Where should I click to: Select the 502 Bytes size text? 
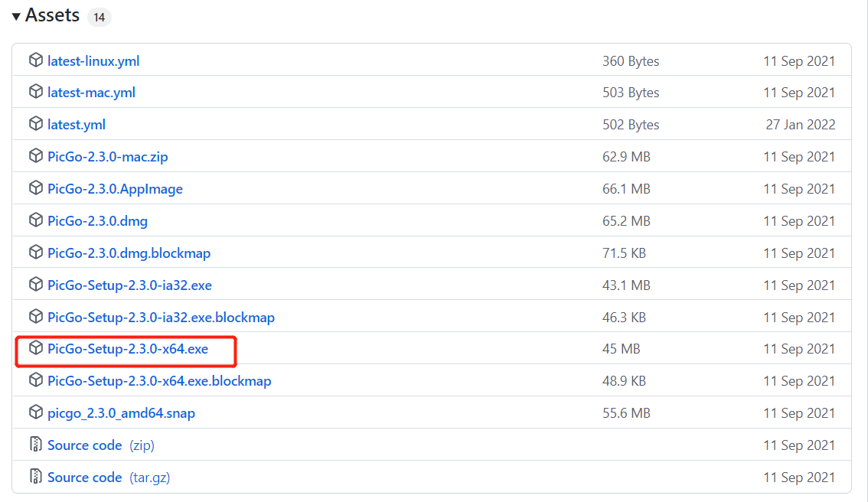tap(631, 125)
